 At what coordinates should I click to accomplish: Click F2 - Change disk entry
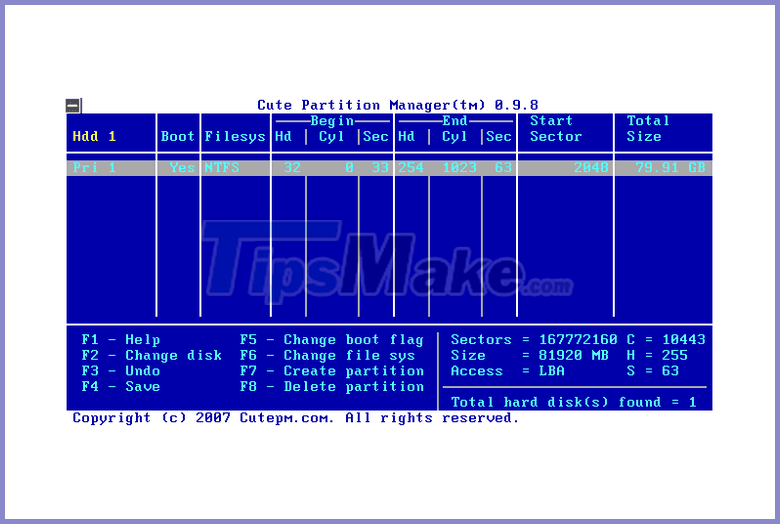coord(152,355)
